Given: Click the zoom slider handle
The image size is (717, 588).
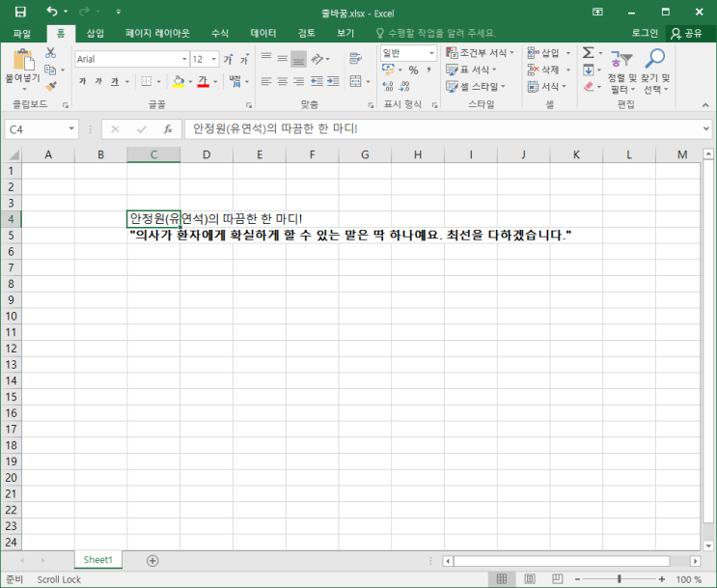Looking at the screenshot, I should (x=620, y=579).
